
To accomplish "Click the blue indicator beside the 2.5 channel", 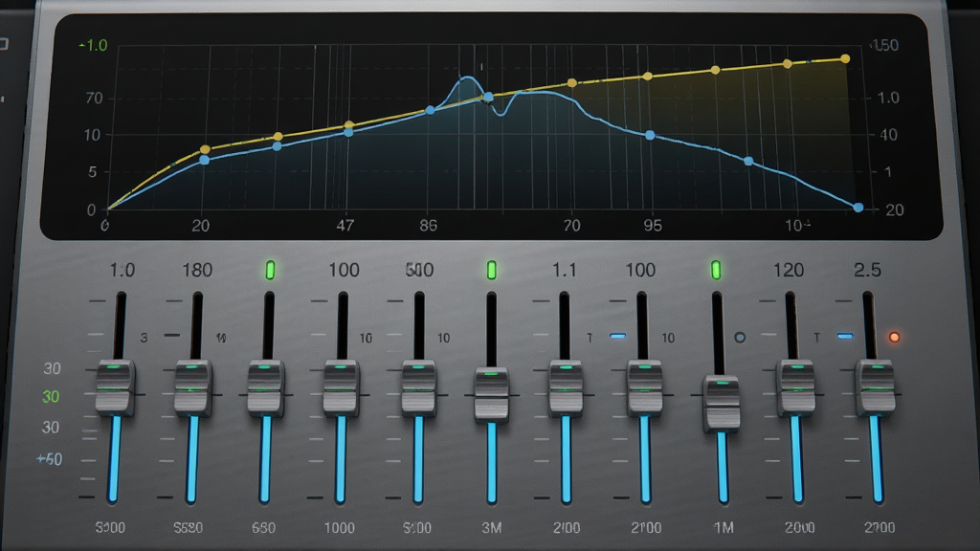I will point(845,336).
